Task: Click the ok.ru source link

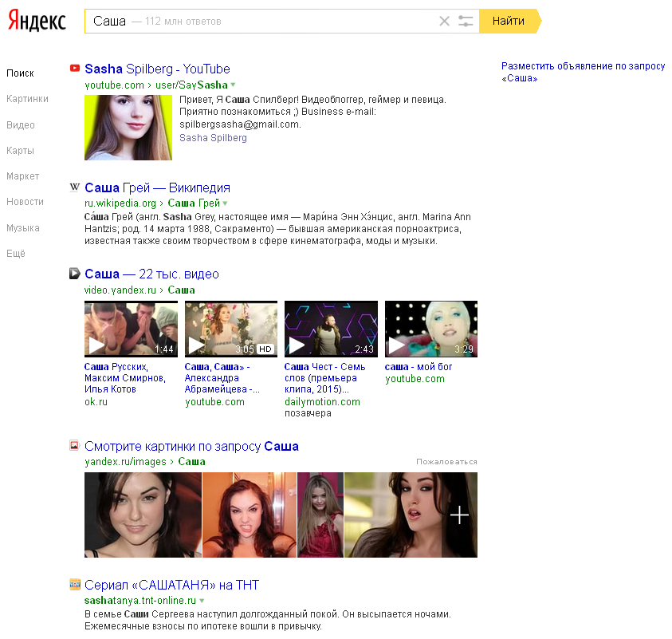Action: pyautogui.click(x=96, y=402)
